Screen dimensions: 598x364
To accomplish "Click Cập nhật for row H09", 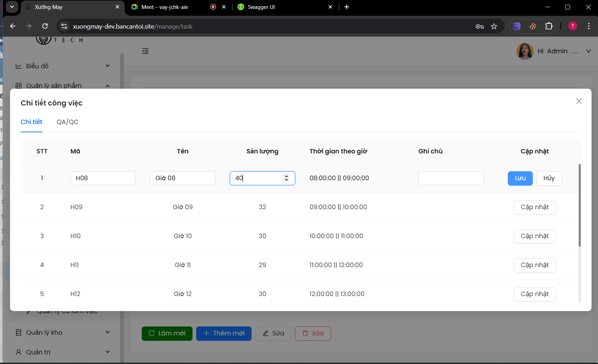I will (534, 207).
